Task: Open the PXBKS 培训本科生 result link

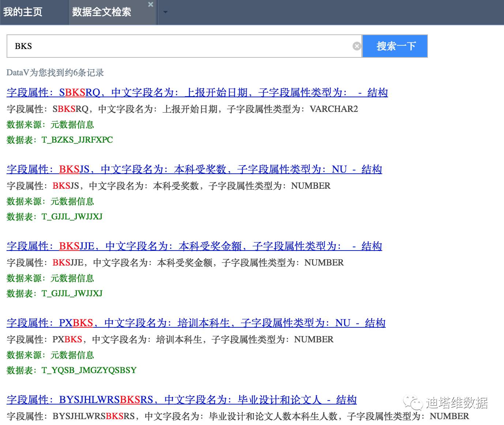Action: click(x=196, y=323)
